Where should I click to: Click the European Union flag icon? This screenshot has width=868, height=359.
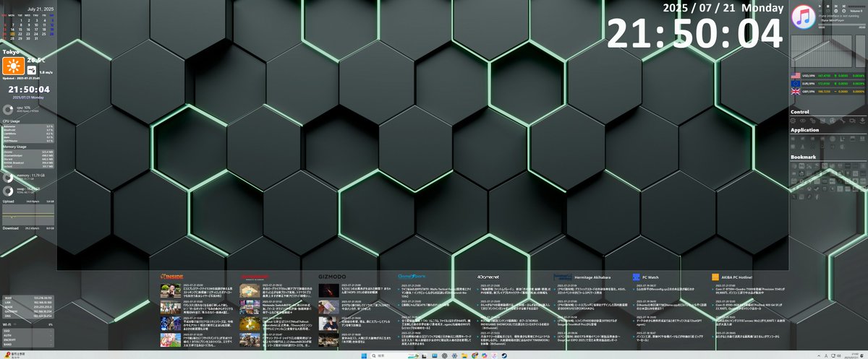796,84
